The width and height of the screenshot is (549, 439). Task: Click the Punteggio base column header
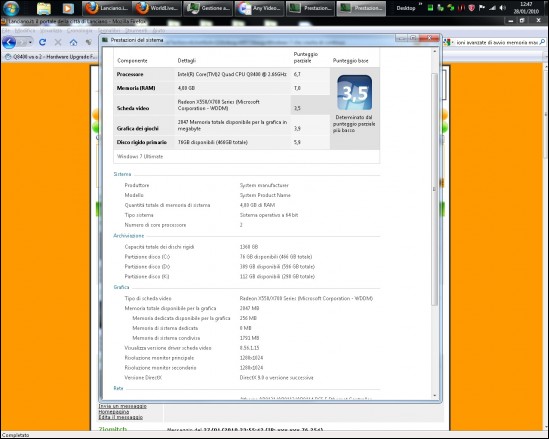pyautogui.click(x=350, y=61)
